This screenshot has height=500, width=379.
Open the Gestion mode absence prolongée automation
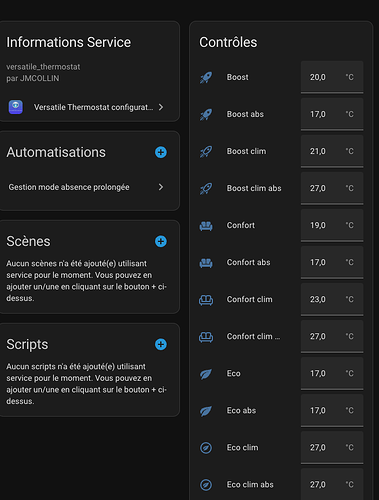pos(88,187)
